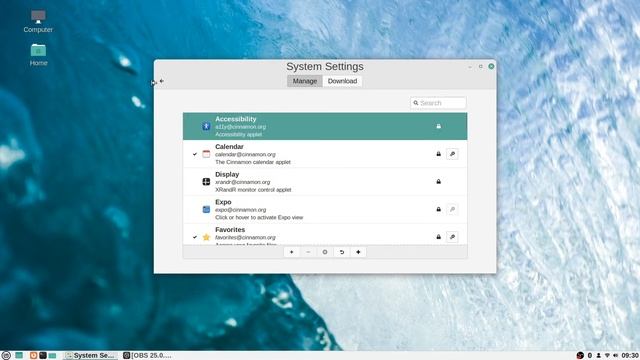
Task: Open the user tray icon
Action: (598, 356)
